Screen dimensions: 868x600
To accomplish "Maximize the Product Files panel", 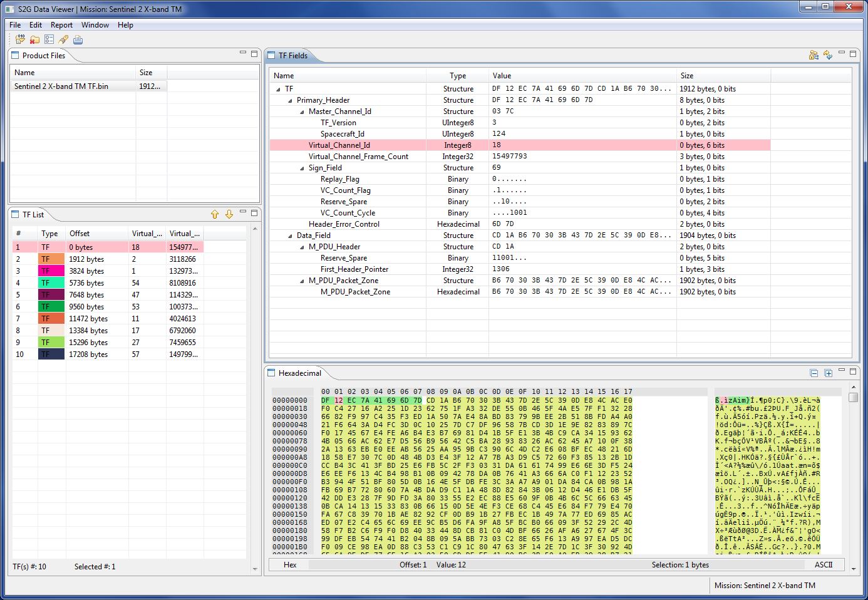I will (x=254, y=54).
